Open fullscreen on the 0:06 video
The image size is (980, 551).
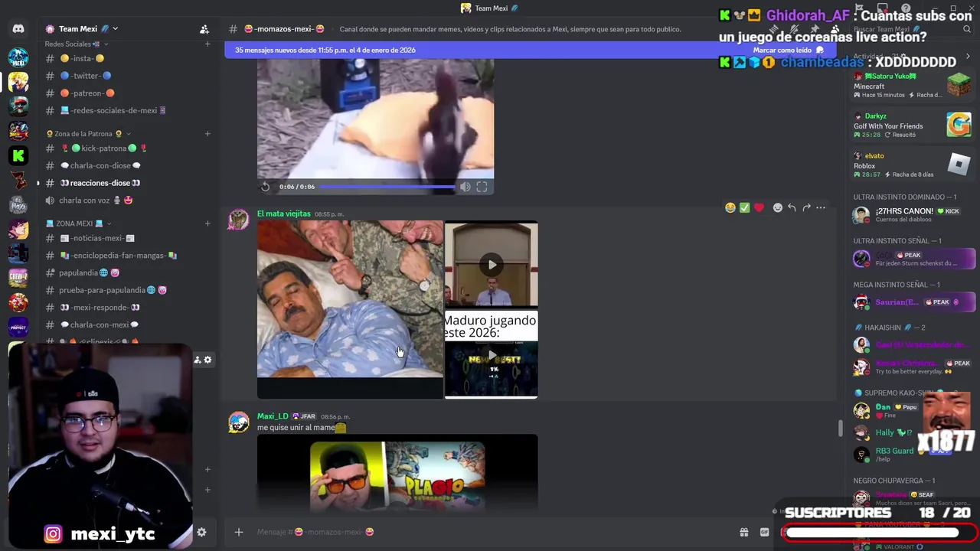coord(482,187)
